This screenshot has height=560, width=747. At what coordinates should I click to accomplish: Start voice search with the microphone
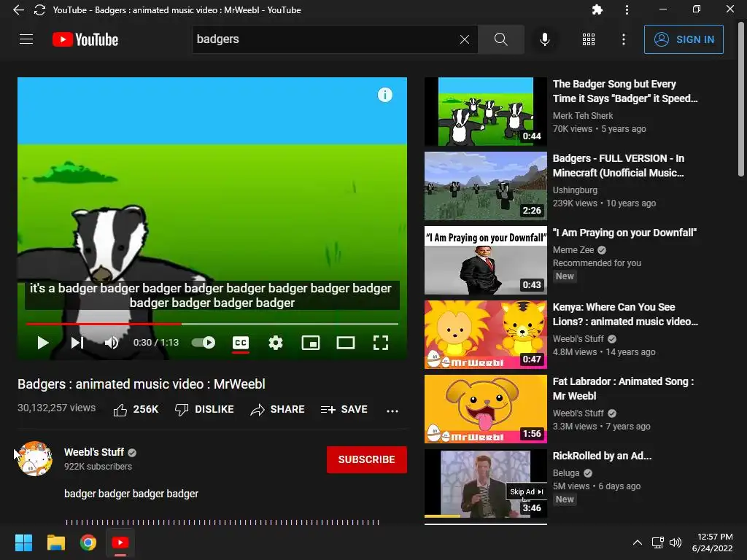click(544, 39)
